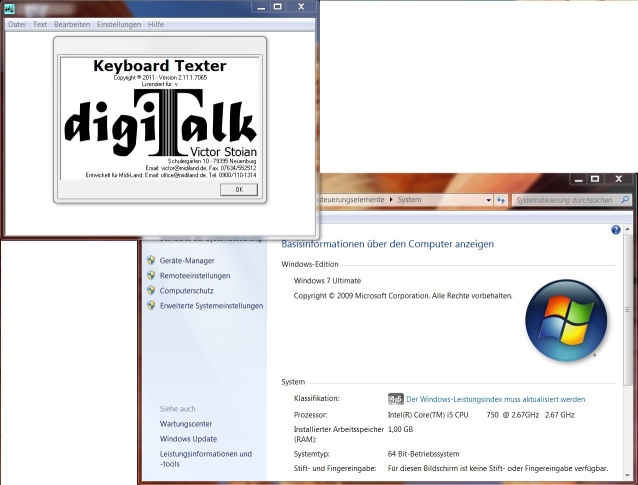
Task: Open Geräte-Manager link in System window
Action: [x=187, y=260]
